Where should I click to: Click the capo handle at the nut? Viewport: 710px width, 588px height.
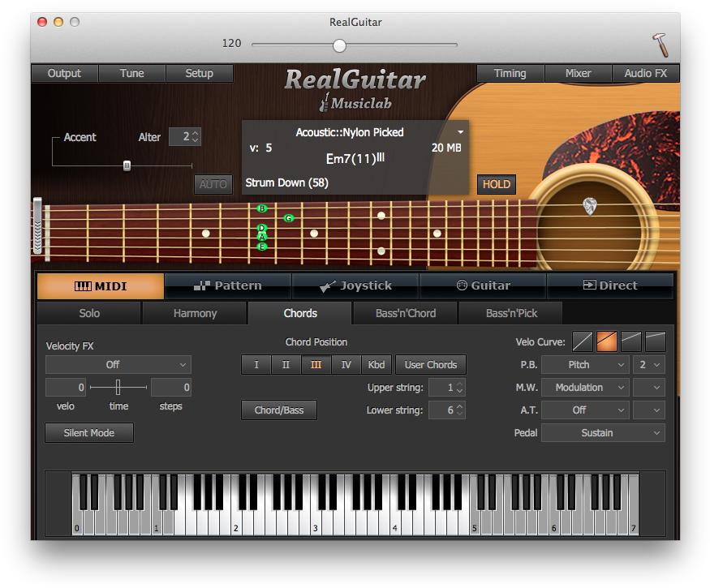(37, 226)
